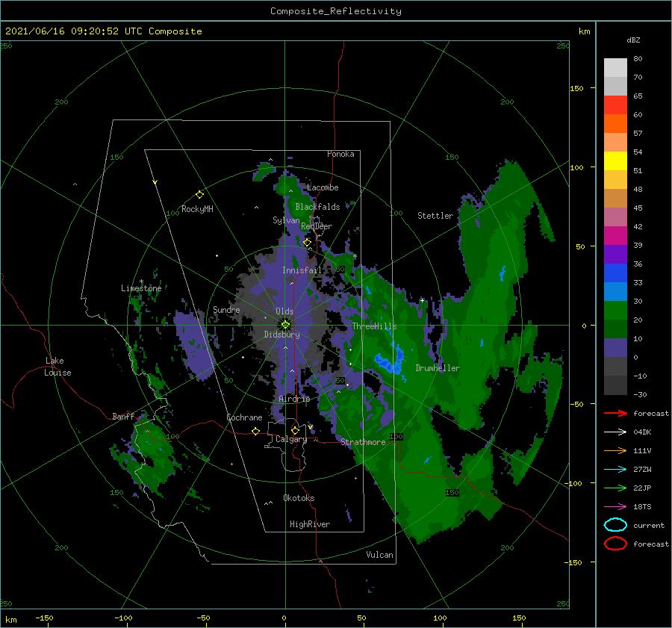
Task: Click the Sundre town label
Action: pyautogui.click(x=226, y=309)
